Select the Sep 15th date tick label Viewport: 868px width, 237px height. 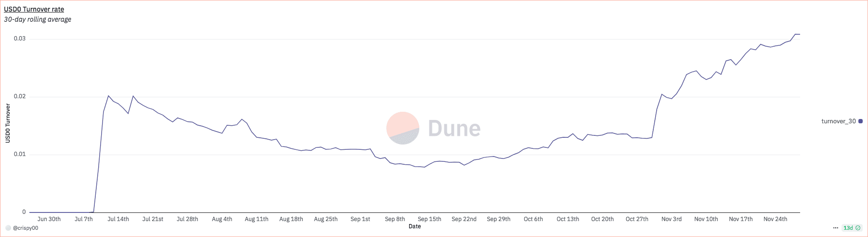(429, 219)
